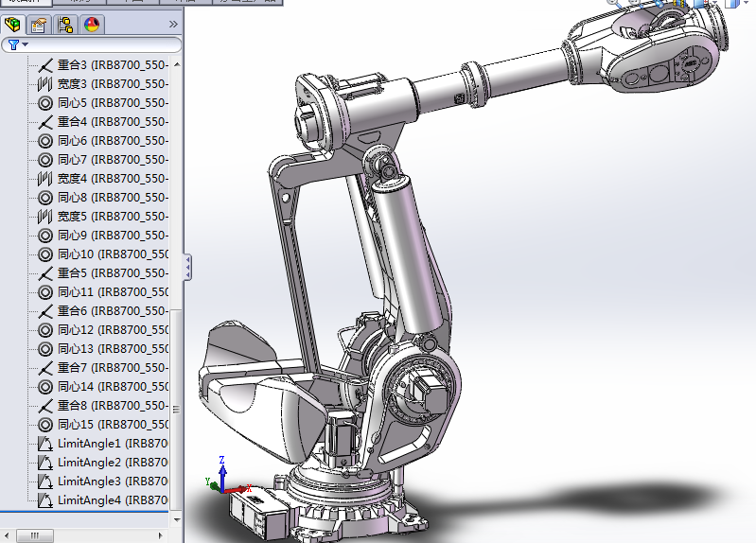Click the limit angle icon for LimitAngle2

tap(44, 463)
